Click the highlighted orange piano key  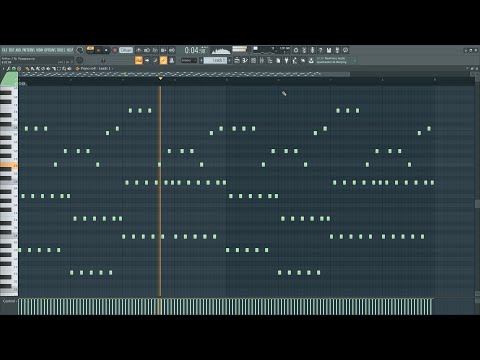click(8, 165)
